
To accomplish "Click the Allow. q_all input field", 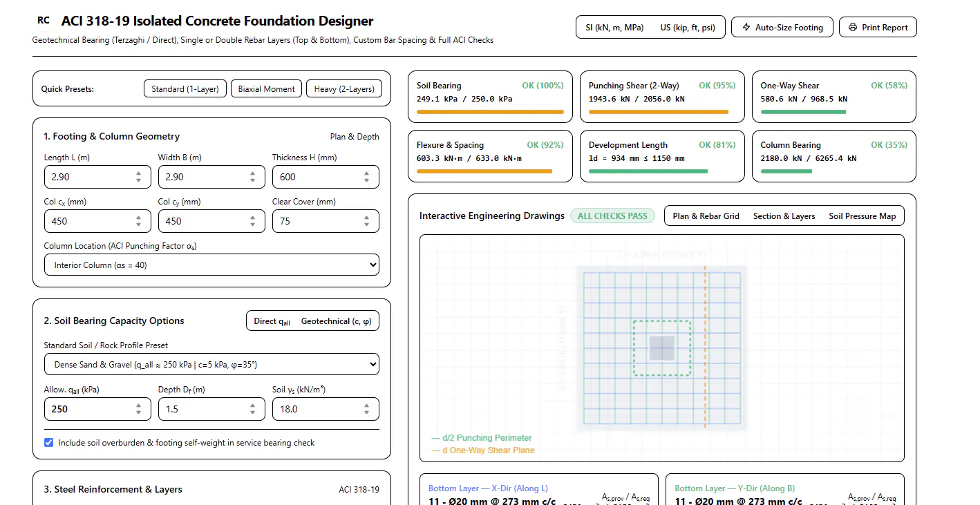I will 97,409.
